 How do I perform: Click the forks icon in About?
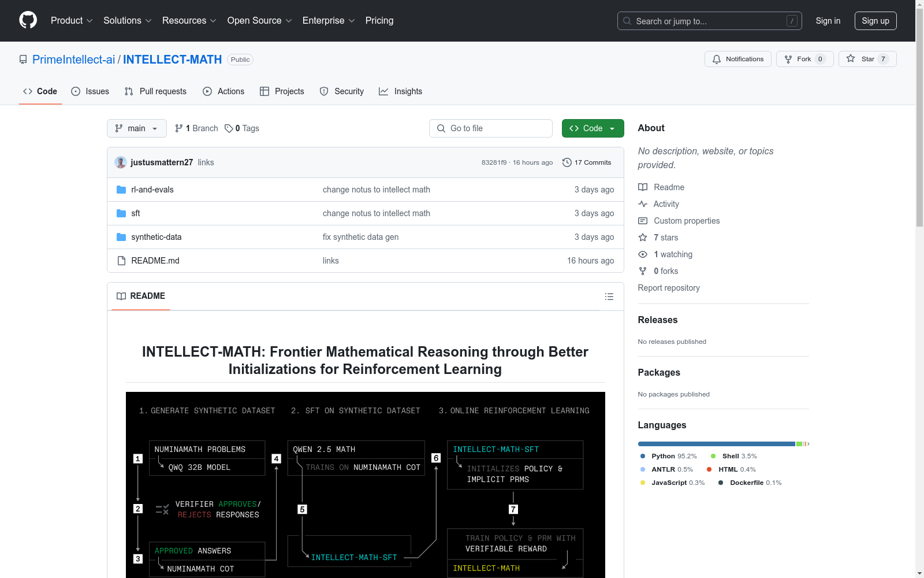tap(643, 271)
